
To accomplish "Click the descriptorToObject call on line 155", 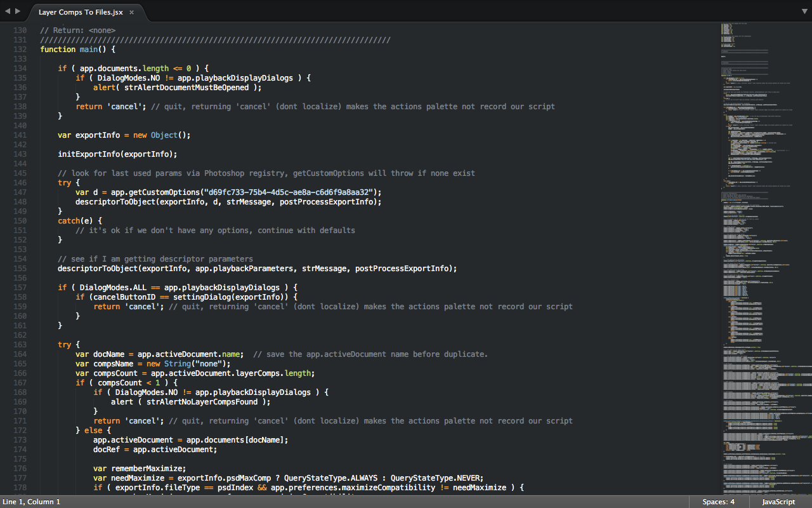I will point(98,268).
